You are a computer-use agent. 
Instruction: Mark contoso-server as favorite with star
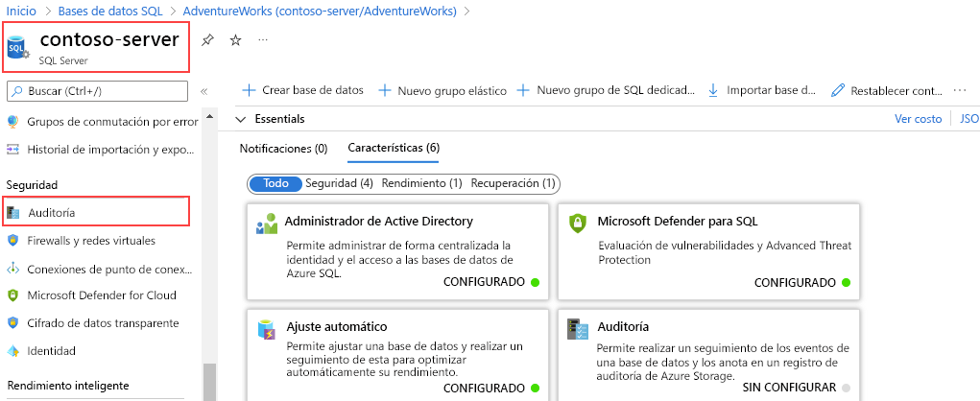pos(235,40)
